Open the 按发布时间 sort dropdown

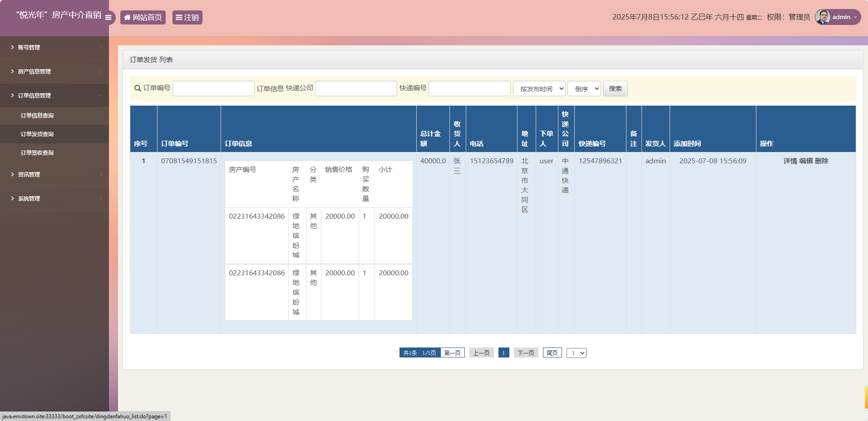[x=539, y=88]
